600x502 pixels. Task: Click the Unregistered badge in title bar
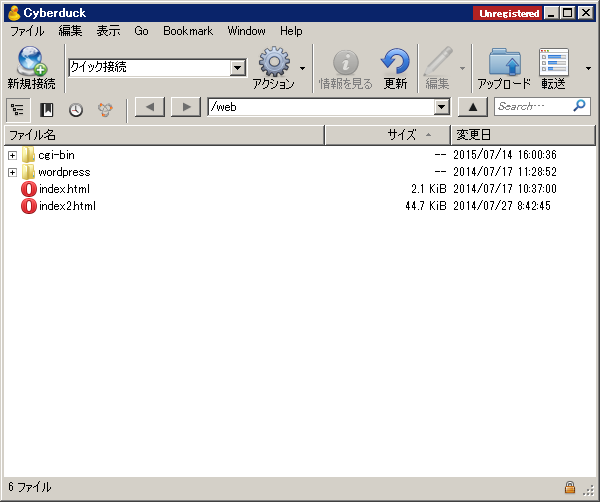click(x=507, y=13)
